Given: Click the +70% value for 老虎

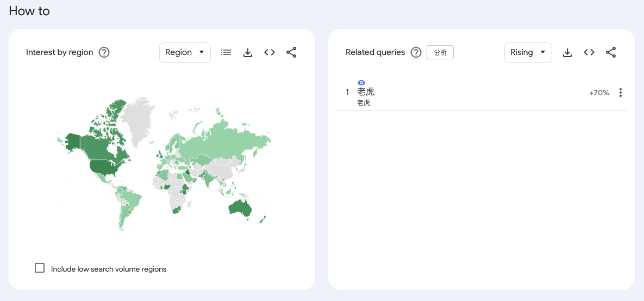Looking at the screenshot, I should point(599,93).
